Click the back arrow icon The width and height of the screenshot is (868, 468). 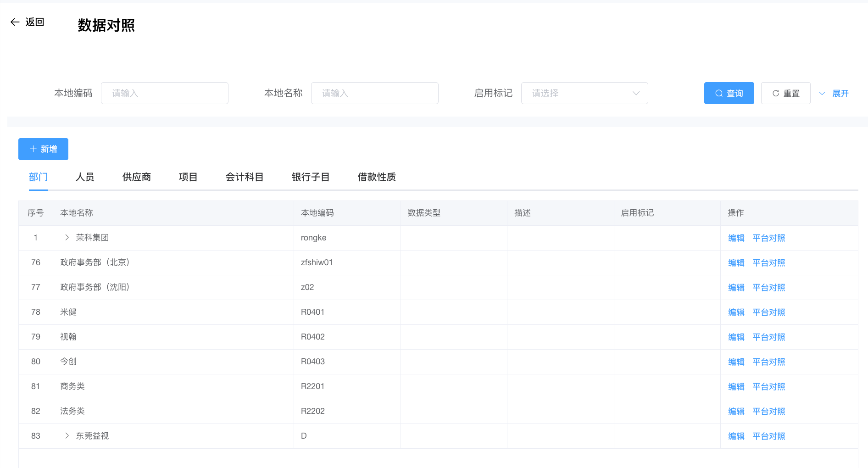tap(15, 22)
